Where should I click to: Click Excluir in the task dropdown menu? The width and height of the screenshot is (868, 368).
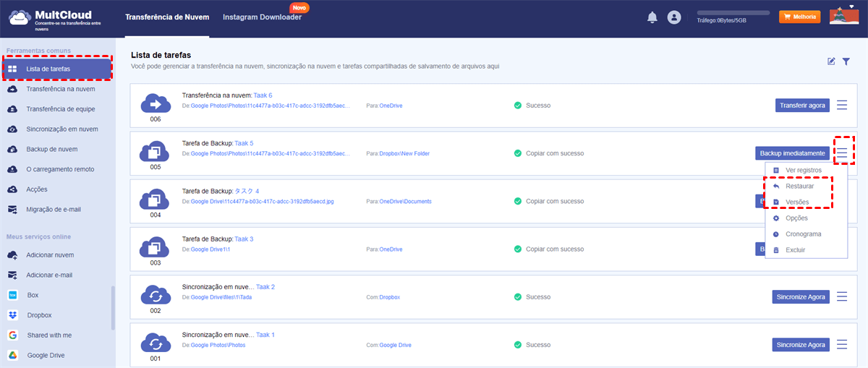point(795,250)
